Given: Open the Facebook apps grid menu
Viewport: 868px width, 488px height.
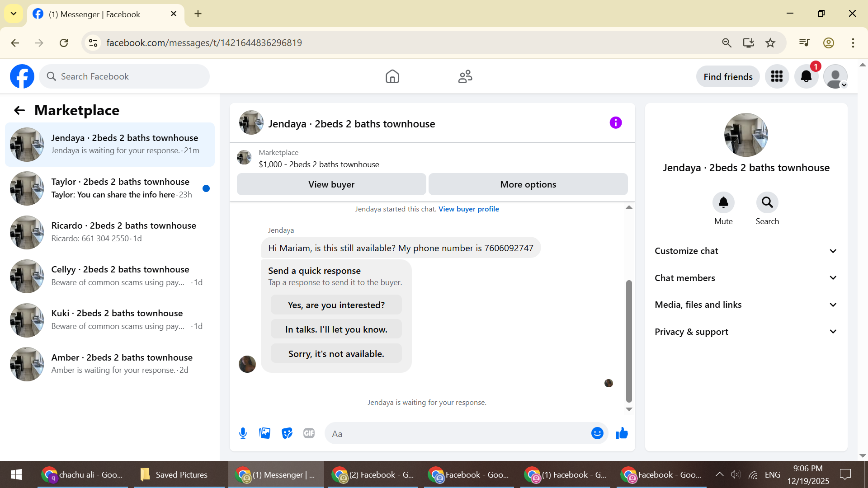Looking at the screenshot, I should (777, 76).
